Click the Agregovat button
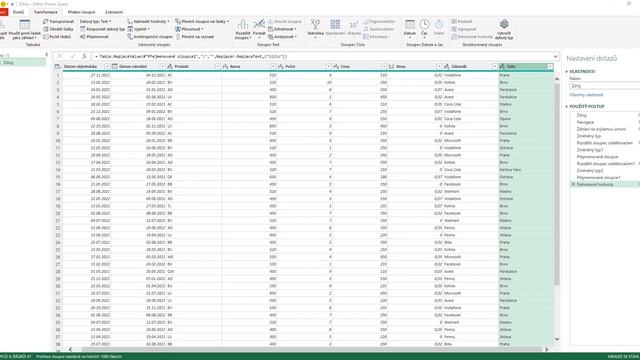The height and width of the screenshot is (360, 640). [x=463, y=29]
